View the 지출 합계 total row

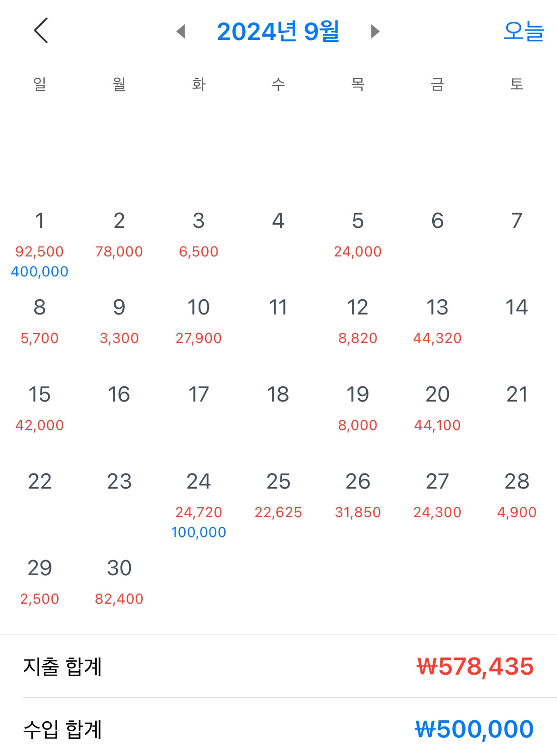coord(278,667)
